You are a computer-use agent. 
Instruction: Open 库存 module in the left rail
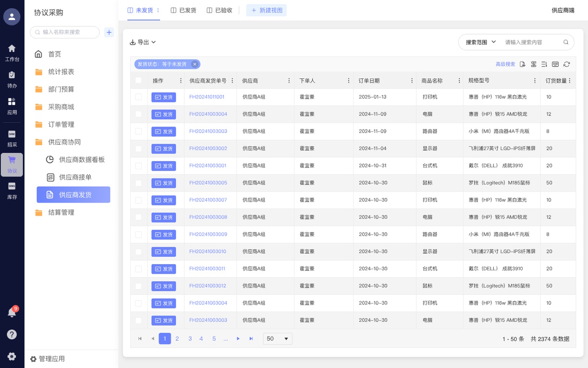coord(12,190)
